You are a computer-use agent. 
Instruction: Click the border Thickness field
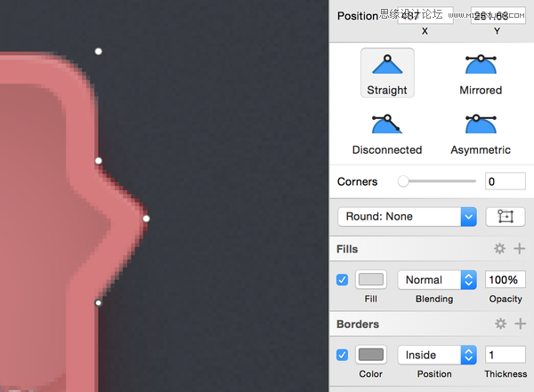(x=506, y=355)
